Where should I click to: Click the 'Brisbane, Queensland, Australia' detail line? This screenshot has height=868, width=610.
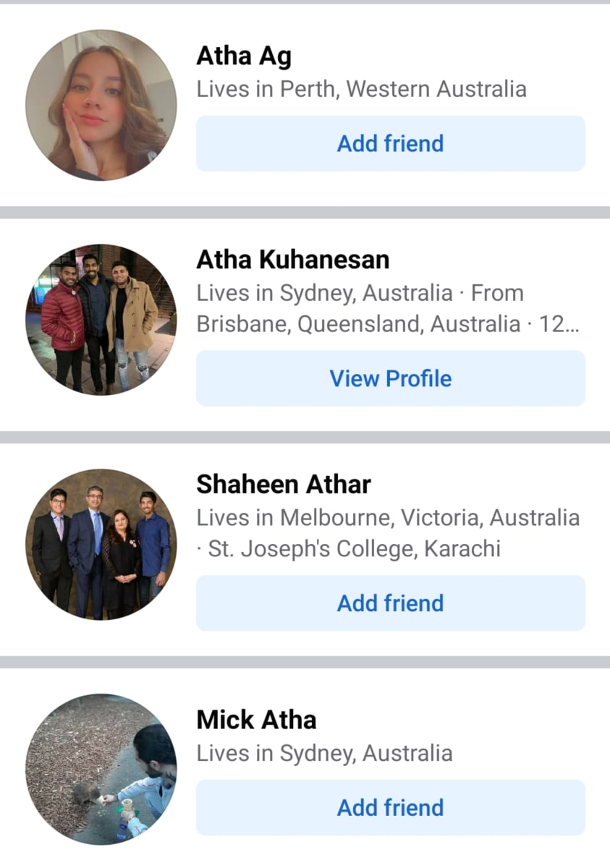pos(358,324)
